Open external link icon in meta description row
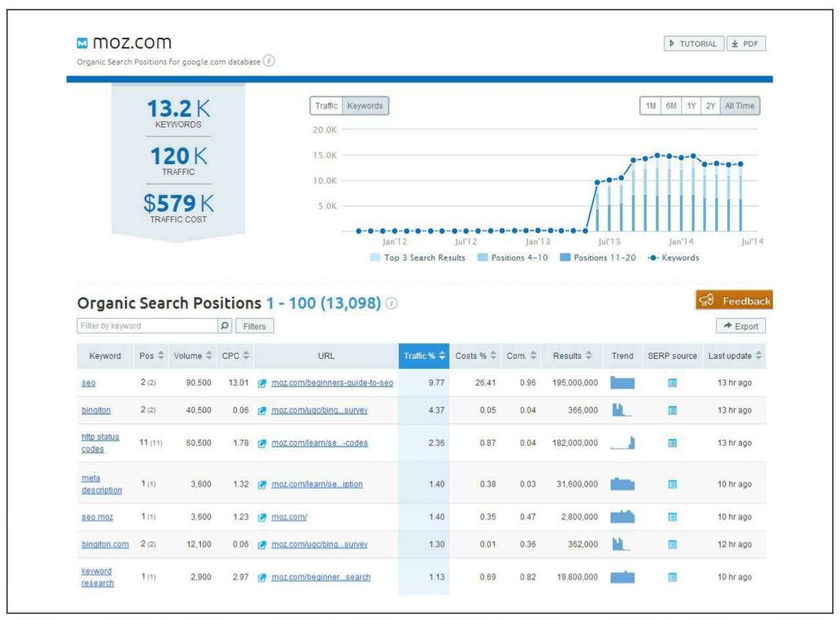 coord(262,484)
